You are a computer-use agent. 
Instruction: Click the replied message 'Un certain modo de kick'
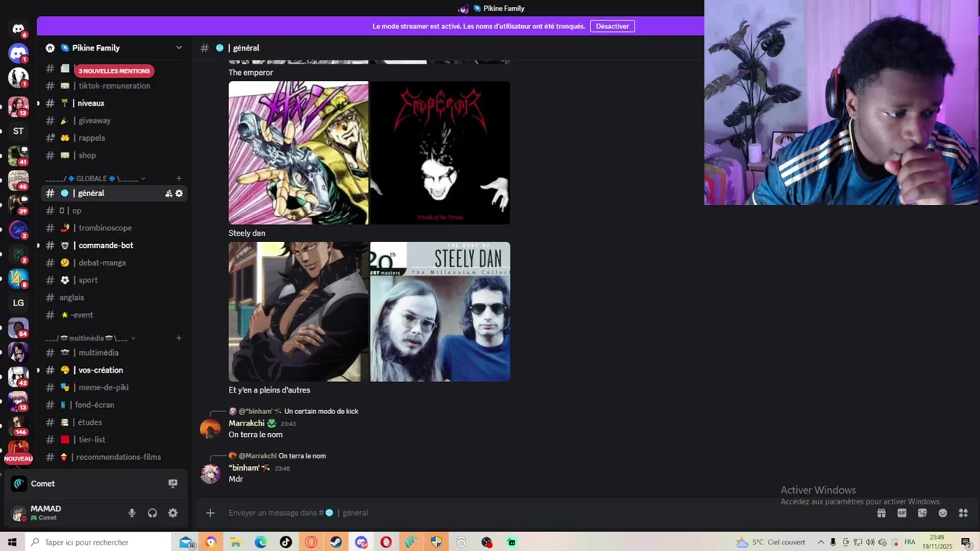[321, 412]
